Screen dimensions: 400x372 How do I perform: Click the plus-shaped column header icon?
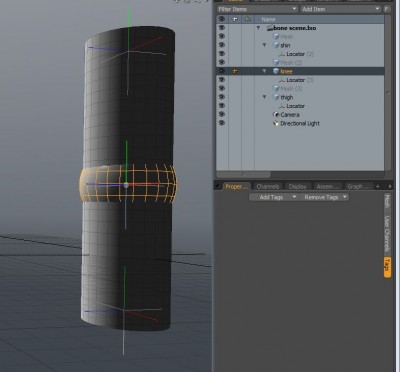(x=235, y=19)
